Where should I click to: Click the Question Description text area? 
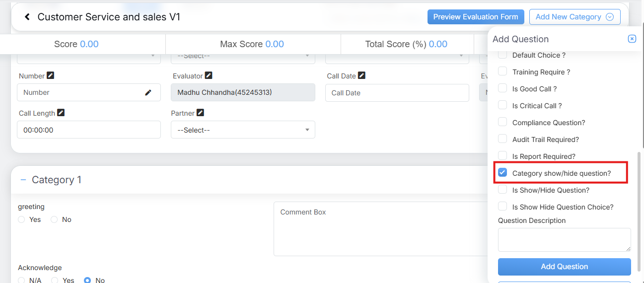coord(564,240)
